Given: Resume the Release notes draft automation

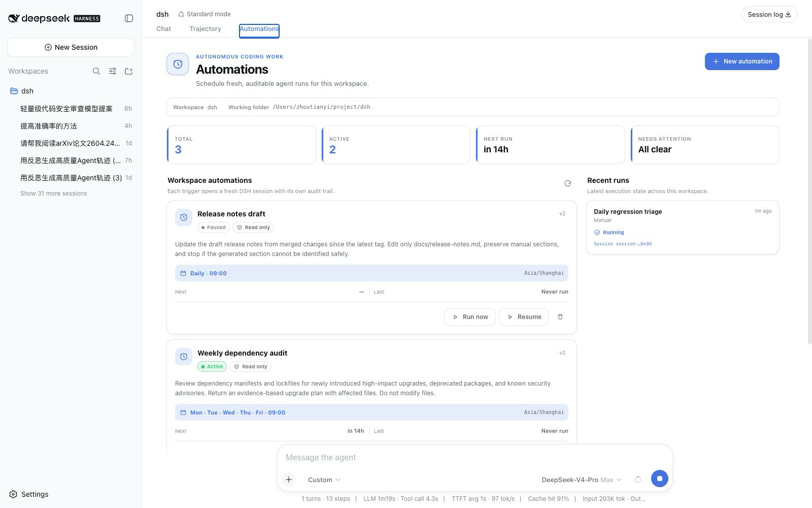Looking at the screenshot, I should [524, 317].
